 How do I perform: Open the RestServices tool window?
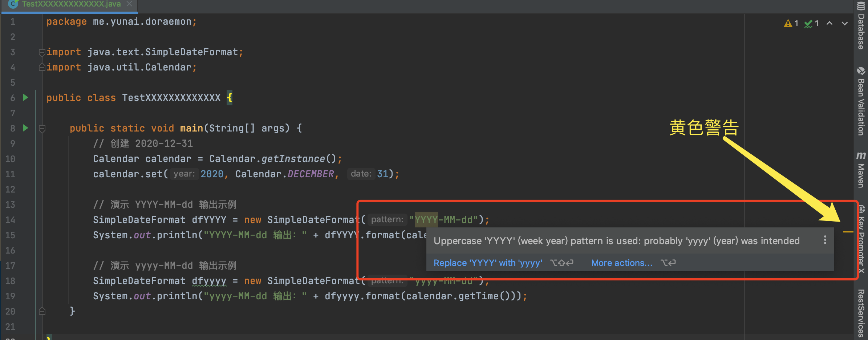click(861, 312)
